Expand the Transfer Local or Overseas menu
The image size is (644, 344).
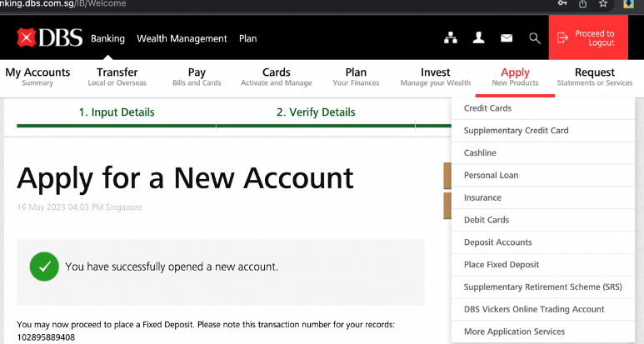tap(117, 77)
